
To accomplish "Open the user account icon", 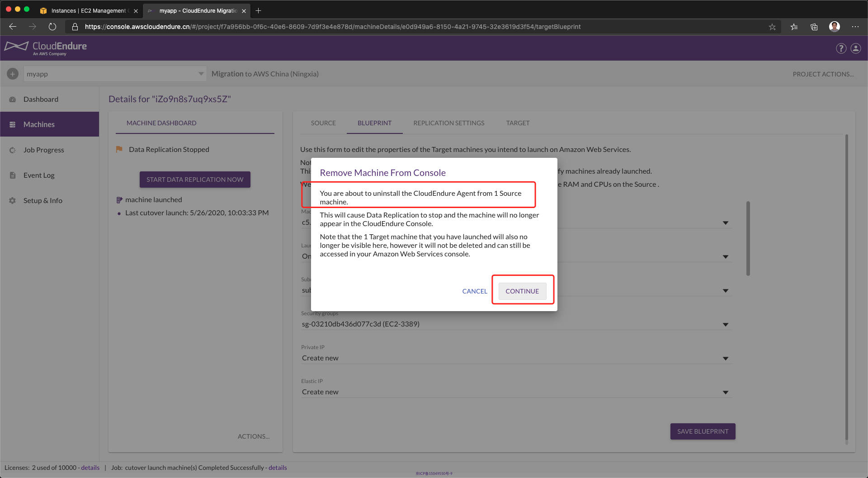I will click(x=856, y=48).
